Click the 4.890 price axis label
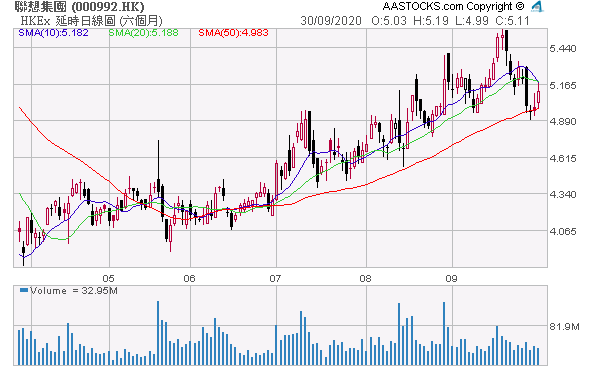Screen dimensions: 600x380 (x=562, y=122)
